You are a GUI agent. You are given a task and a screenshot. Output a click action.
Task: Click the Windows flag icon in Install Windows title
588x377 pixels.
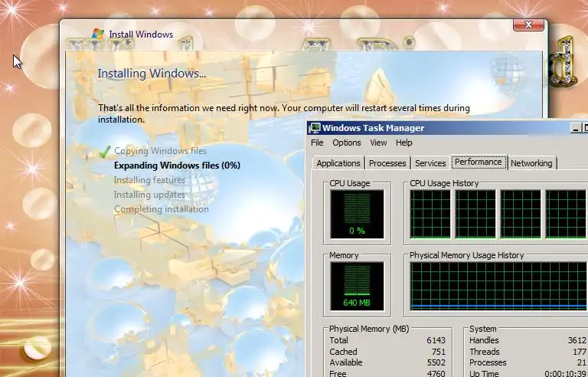(98, 34)
